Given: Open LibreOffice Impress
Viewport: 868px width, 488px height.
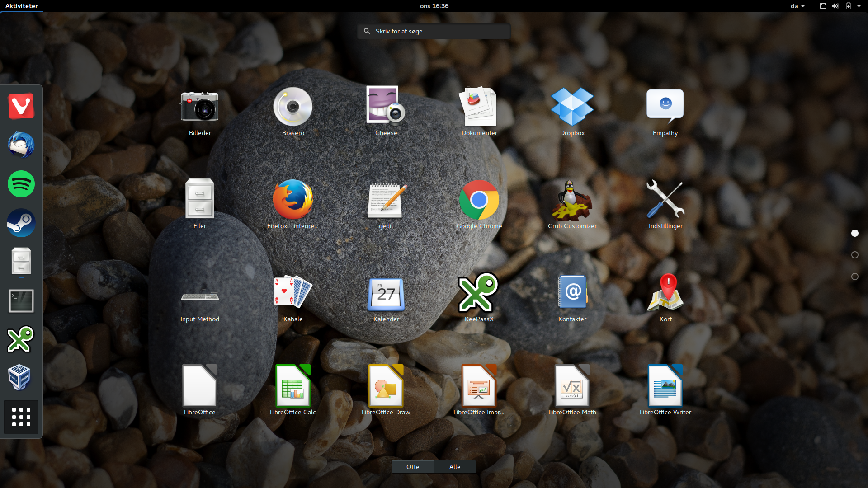Looking at the screenshot, I should click(479, 391).
